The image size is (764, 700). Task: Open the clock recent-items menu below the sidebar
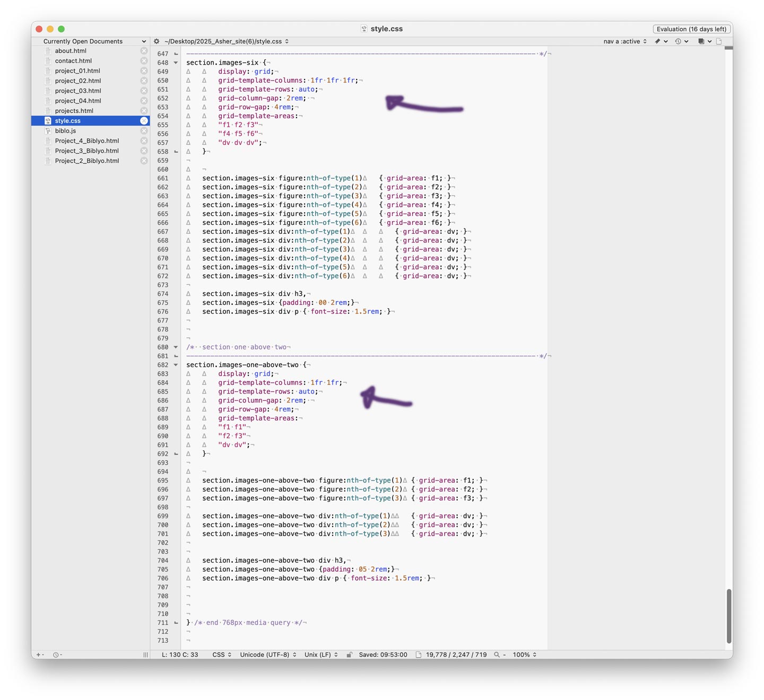[57, 655]
